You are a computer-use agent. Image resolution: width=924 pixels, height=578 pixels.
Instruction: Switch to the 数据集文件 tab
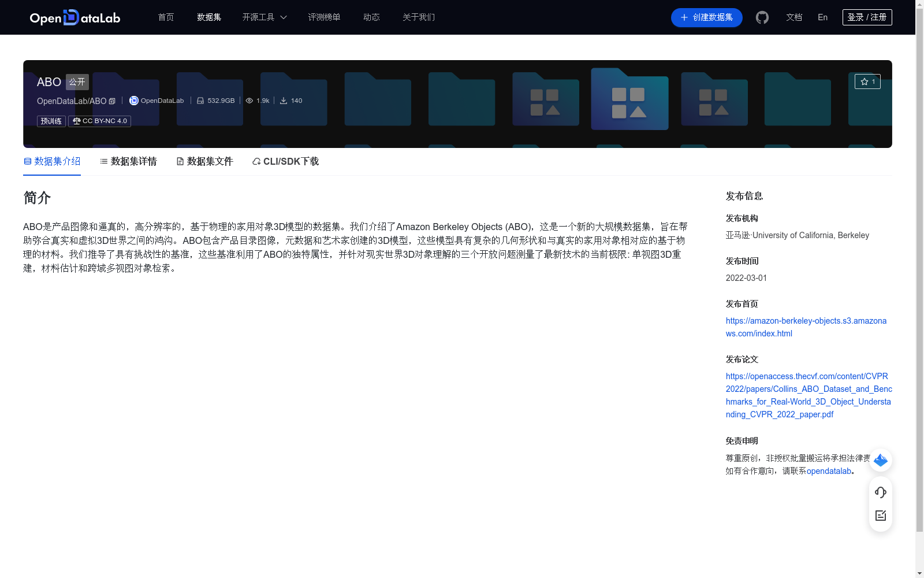point(204,161)
